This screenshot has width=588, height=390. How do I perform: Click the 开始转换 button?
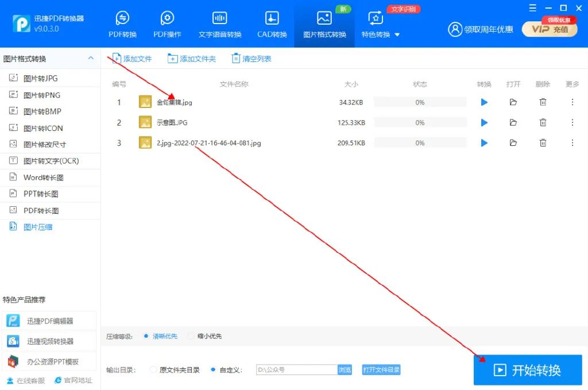click(x=528, y=370)
